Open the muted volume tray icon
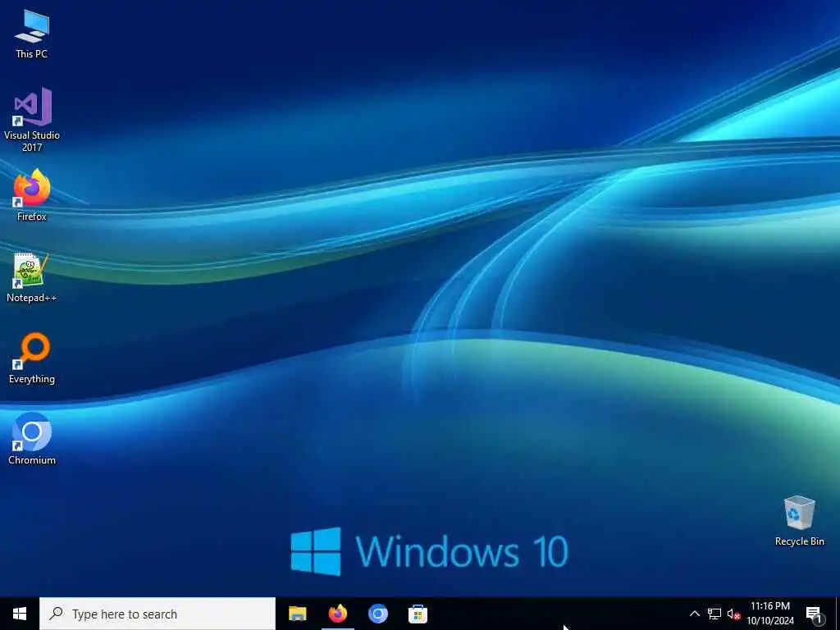 point(733,614)
